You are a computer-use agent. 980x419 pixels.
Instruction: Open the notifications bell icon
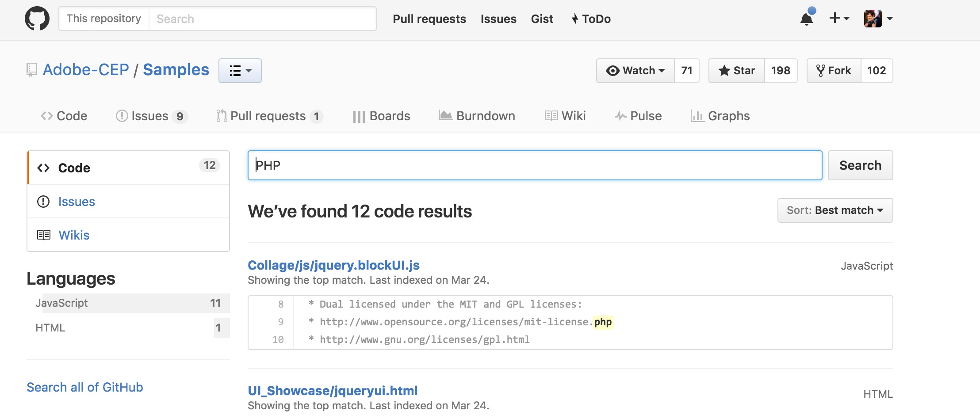(807, 19)
